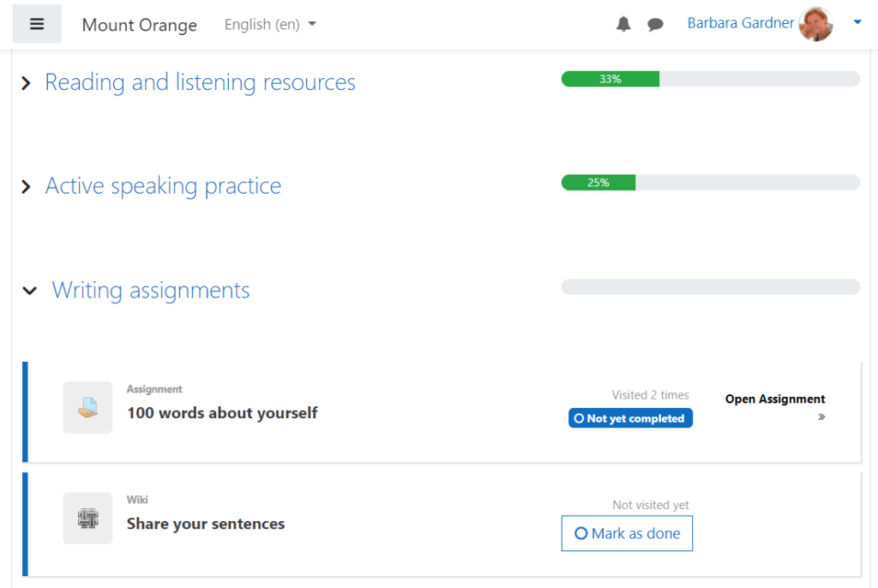This screenshot has width=878, height=588.
Task: Open the English (en) language dropdown
Action: (270, 25)
